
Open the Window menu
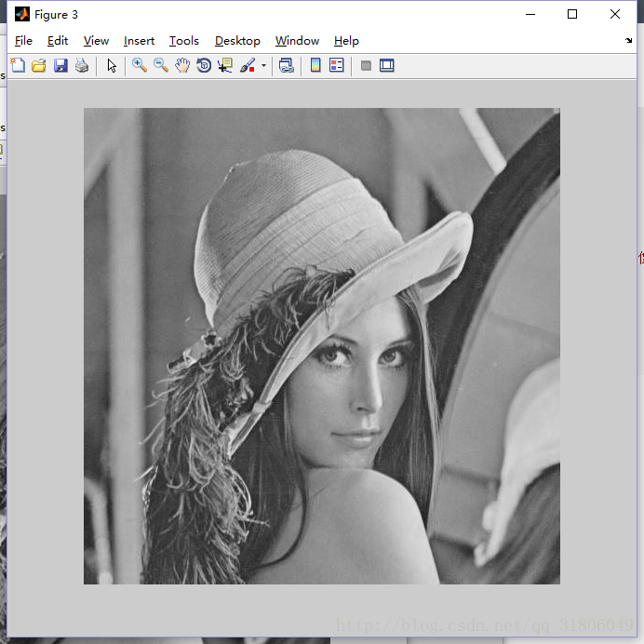click(297, 41)
